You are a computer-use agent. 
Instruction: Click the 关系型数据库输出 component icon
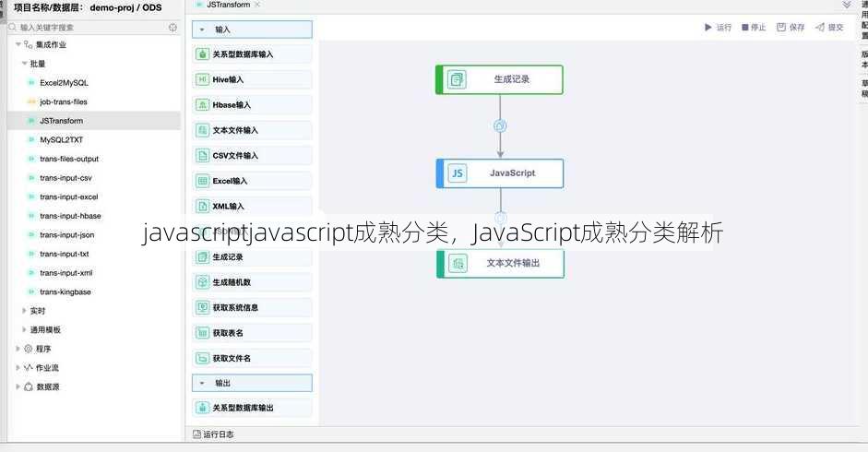[x=203, y=408]
